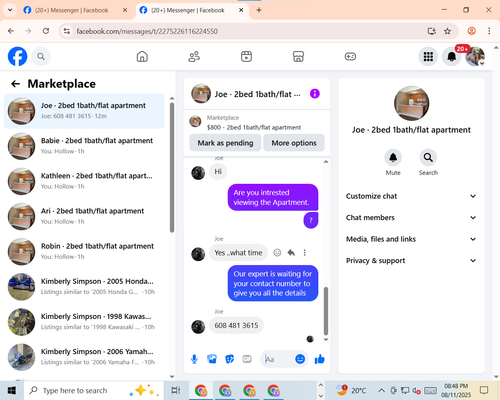The image size is (500, 400).
Task: Open notifications bell with 20+ badge
Action: click(x=452, y=57)
